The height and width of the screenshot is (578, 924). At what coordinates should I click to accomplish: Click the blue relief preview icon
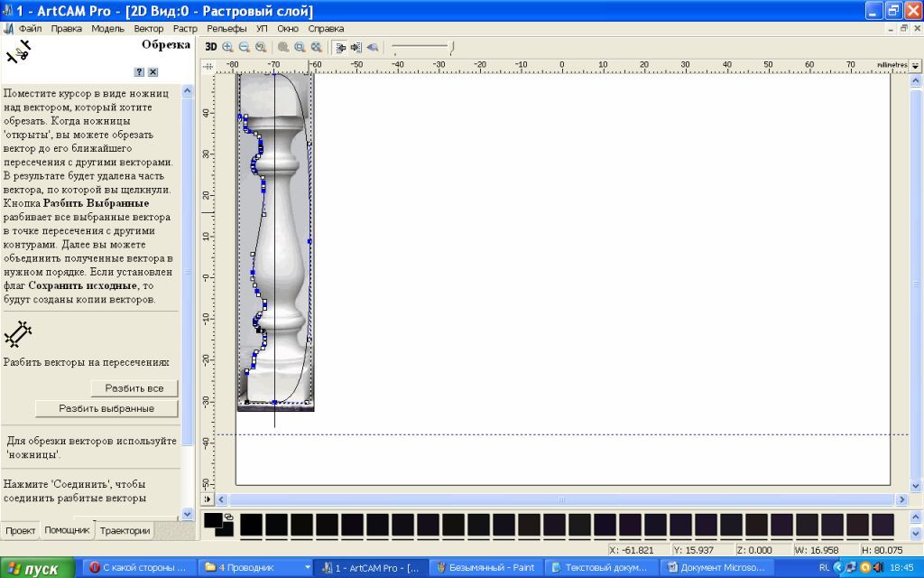point(373,47)
